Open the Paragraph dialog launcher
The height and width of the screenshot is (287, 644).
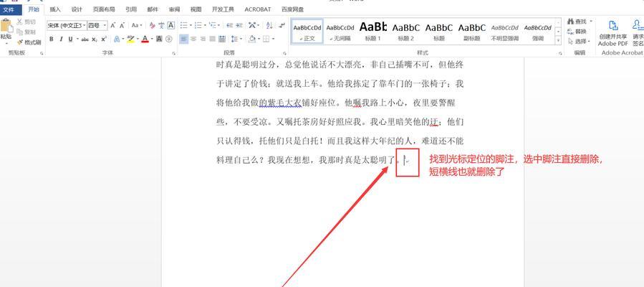tap(284, 53)
